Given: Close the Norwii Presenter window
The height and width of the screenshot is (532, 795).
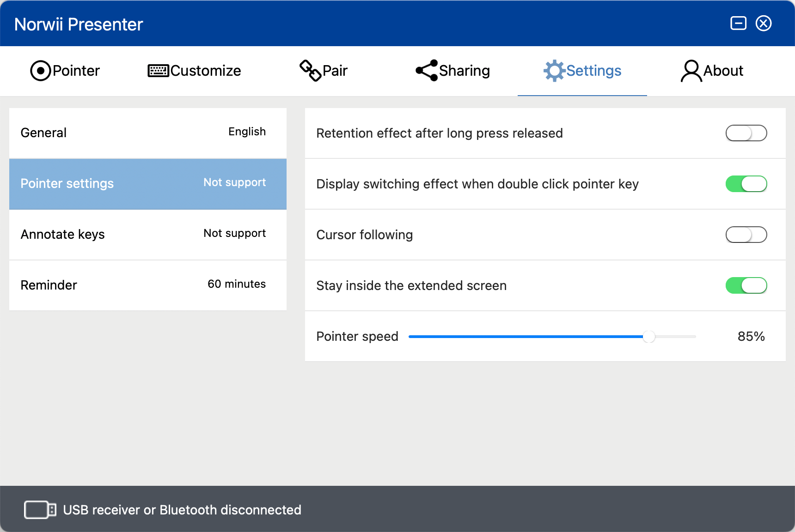Looking at the screenshot, I should pos(764,23).
